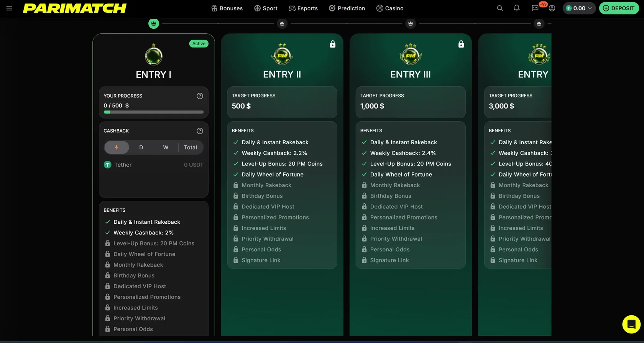Click Birthday Bonus in Entry I

134,275
